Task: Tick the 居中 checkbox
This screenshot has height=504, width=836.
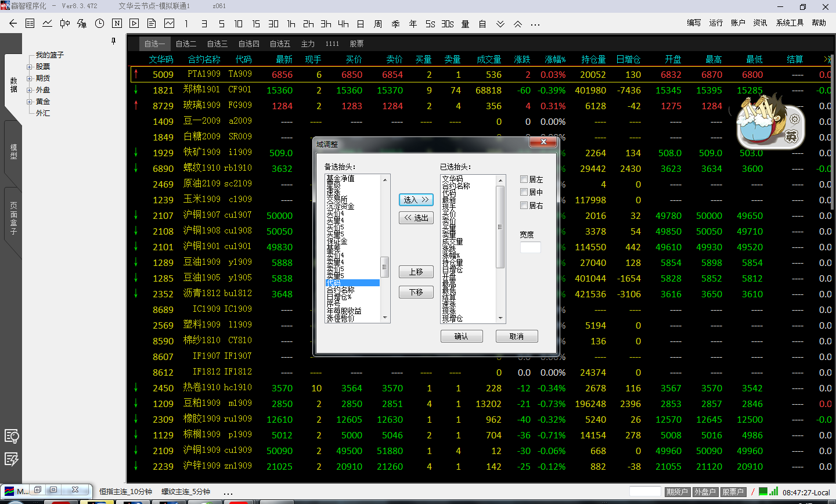Action: [x=524, y=192]
